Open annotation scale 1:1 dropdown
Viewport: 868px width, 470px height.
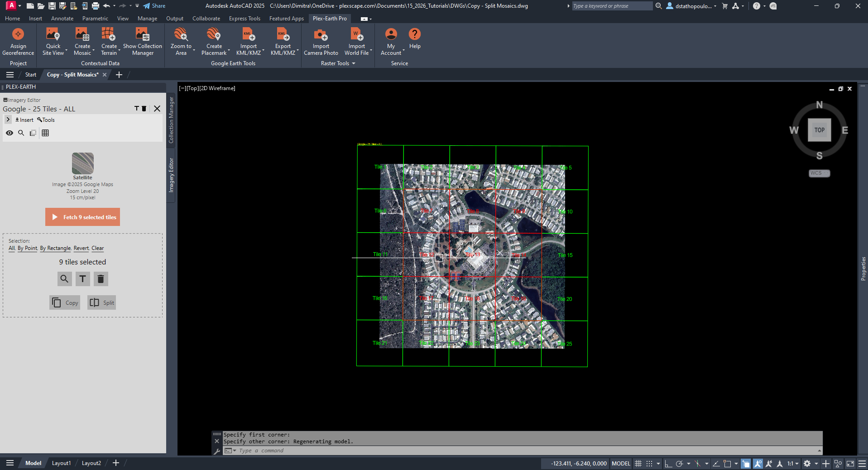(x=793, y=463)
